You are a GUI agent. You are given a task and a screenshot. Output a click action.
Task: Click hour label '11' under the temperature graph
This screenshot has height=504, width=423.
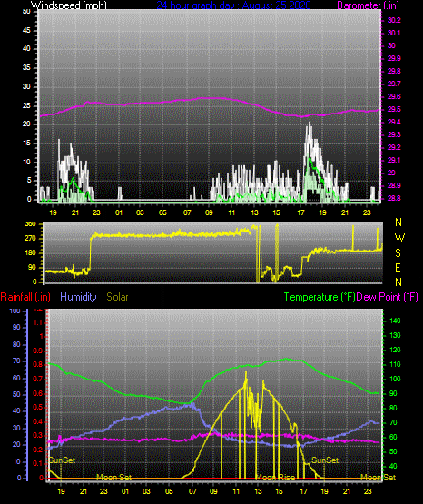[x=236, y=491]
